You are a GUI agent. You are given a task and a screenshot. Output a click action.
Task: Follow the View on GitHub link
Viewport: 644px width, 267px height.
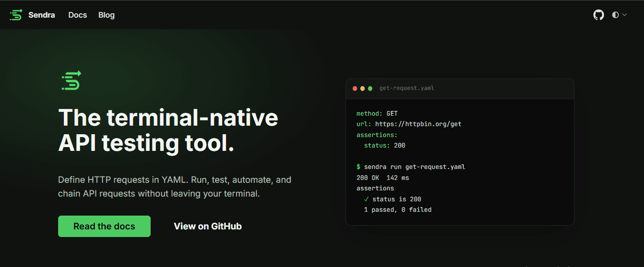(x=208, y=226)
